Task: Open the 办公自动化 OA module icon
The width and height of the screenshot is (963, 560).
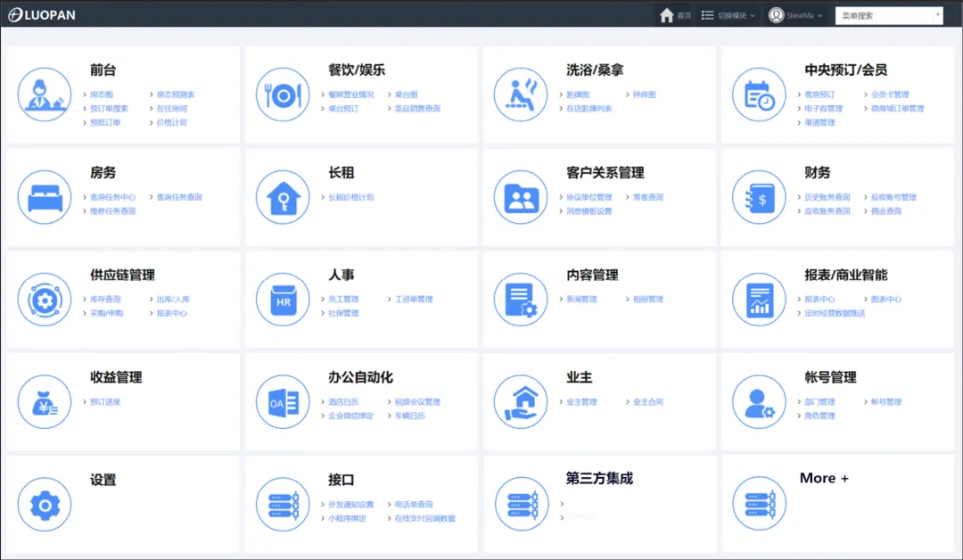Action: pyautogui.click(x=283, y=401)
